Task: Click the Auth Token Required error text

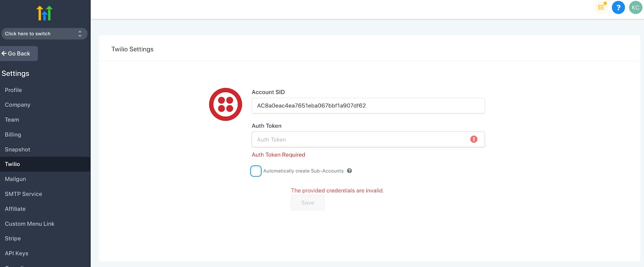Action: [278, 155]
